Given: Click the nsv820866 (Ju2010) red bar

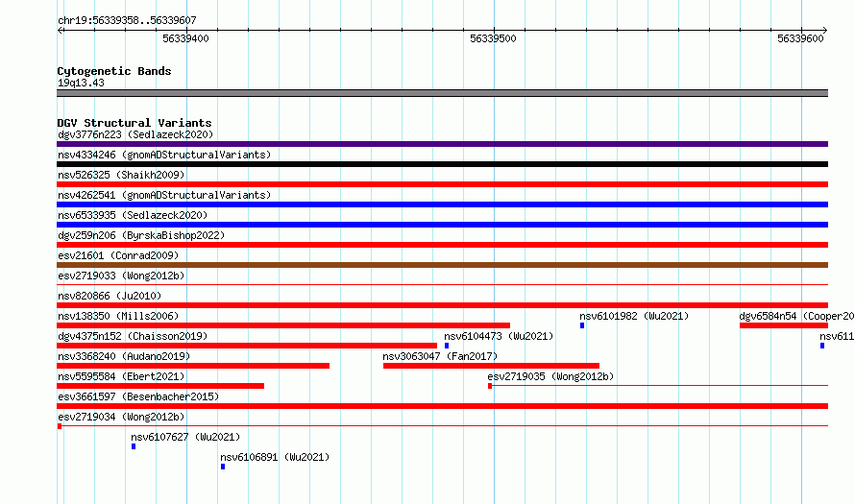Looking at the screenshot, I should (x=442, y=305).
